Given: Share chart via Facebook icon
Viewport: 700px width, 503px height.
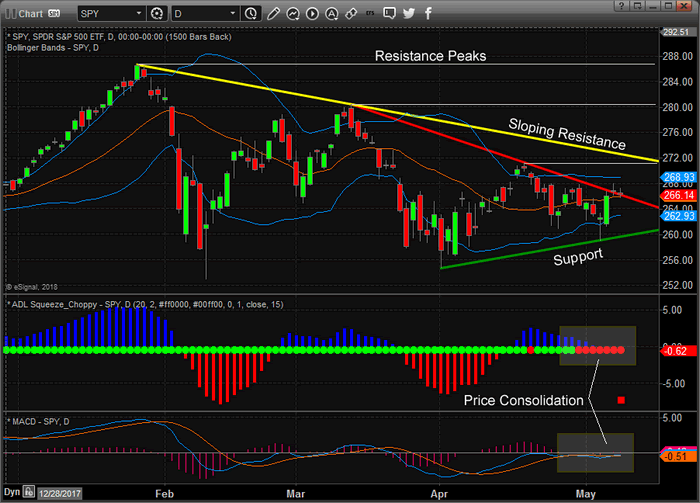Looking at the screenshot, I should pyautogui.click(x=428, y=13).
